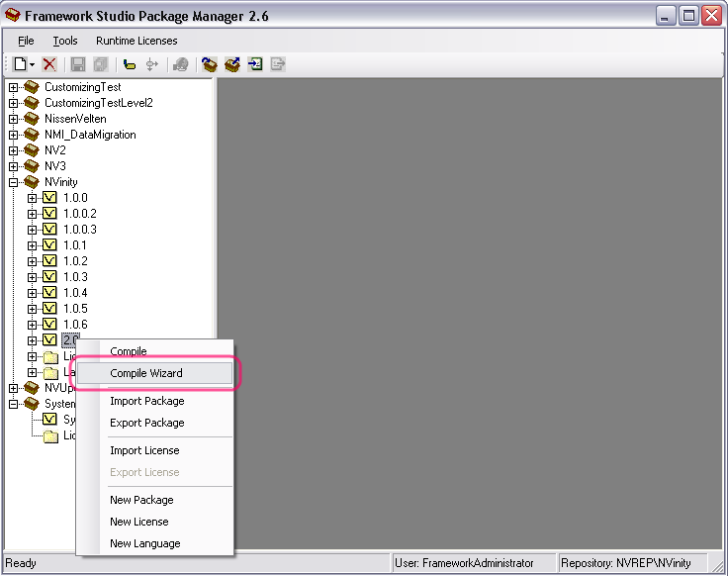728x576 pixels.
Task: Choose Export Package in context menu
Action: point(154,423)
